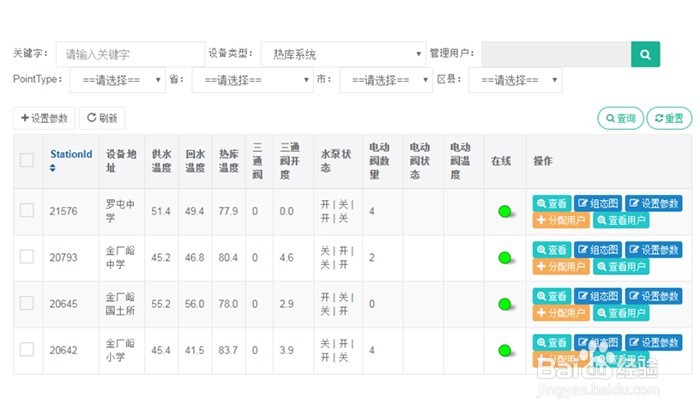Click the online status dot for 20642

coord(504,350)
